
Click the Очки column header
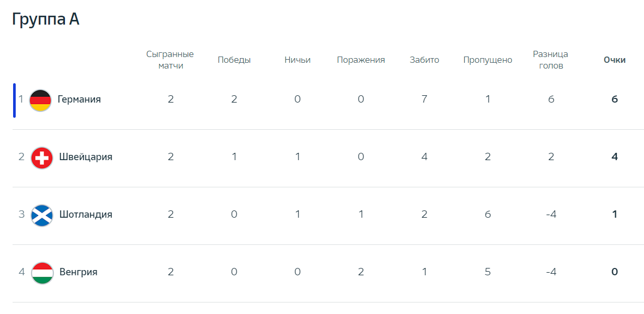(615, 60)
